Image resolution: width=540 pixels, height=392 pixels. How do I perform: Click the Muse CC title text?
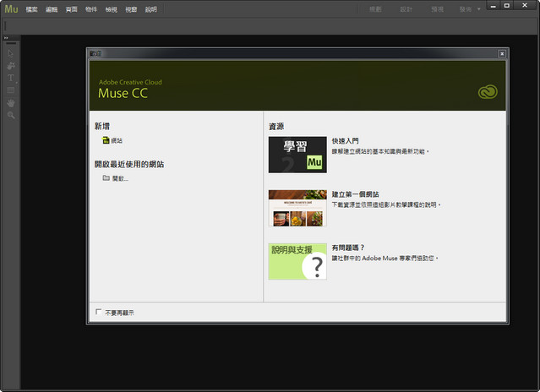[x=123, y=93]
